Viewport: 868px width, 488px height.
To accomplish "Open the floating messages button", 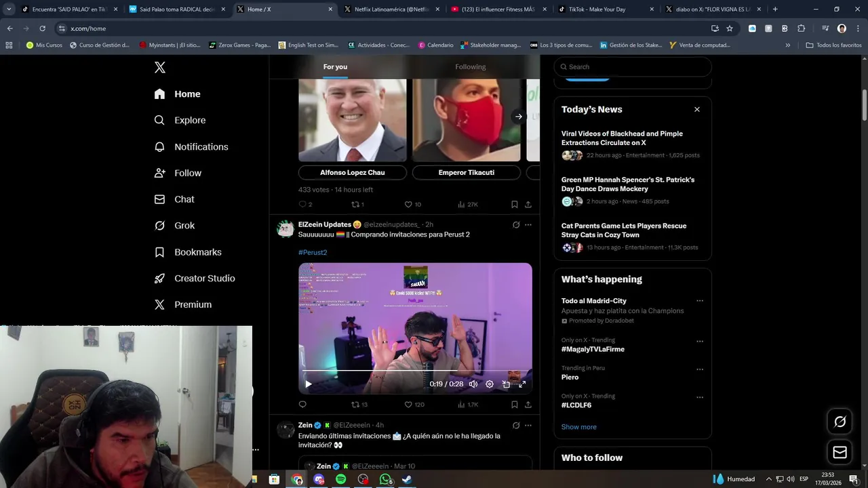I will [840, 452].
